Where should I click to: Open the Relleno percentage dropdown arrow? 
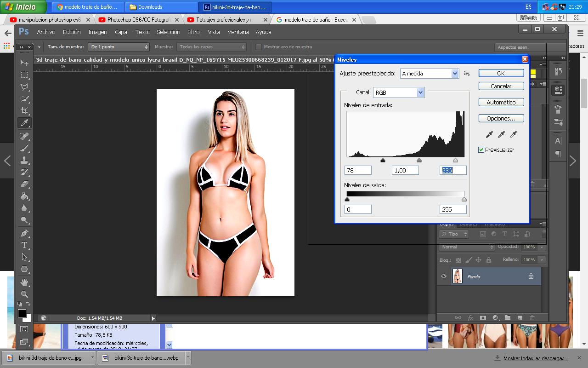[542, 260]
